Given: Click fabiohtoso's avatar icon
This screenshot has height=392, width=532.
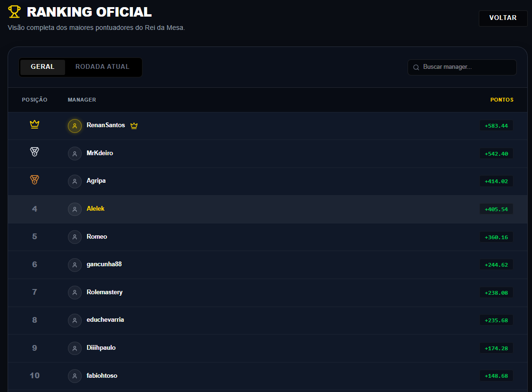Looking at the screenshot, I should (x=75, y=376).
